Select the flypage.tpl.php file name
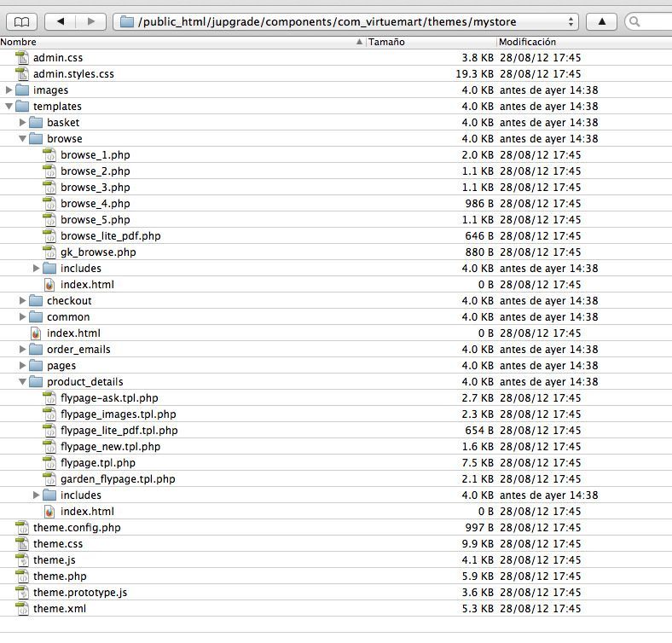 (98, 463)
